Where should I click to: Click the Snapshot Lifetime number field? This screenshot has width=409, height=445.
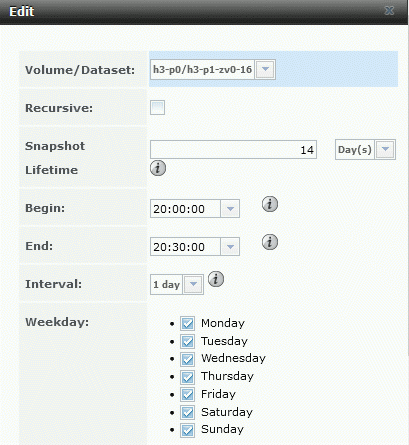(233, 150)
